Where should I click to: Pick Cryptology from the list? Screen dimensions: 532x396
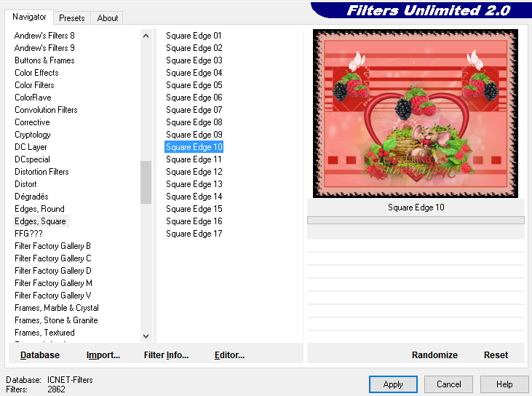point(33,135)
